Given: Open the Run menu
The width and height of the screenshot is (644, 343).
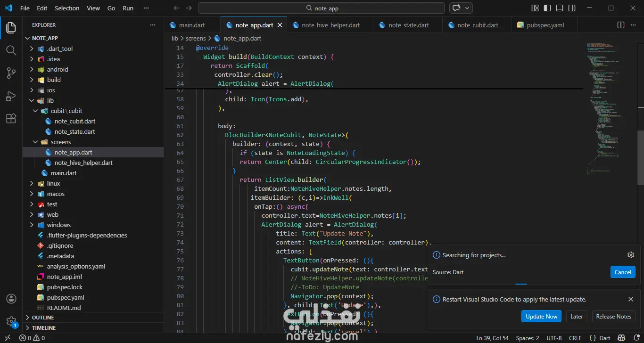Looking at the screenshot, I should (x=128, y=8).
